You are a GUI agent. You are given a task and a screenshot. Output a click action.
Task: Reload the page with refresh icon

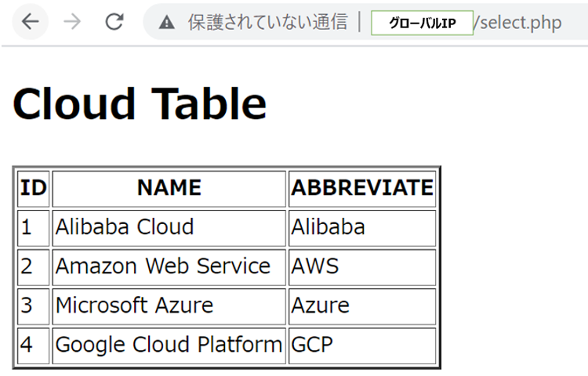click(114, 22)
